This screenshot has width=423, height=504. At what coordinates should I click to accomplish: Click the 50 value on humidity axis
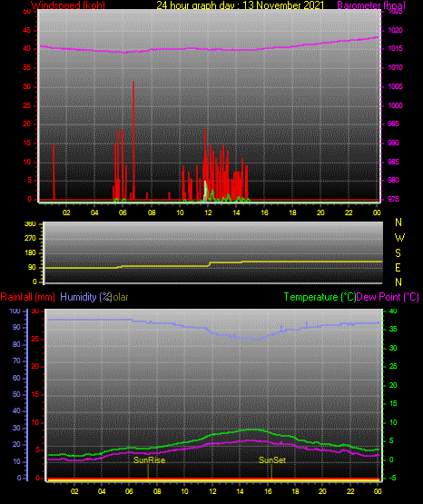(x=16, y=394)
